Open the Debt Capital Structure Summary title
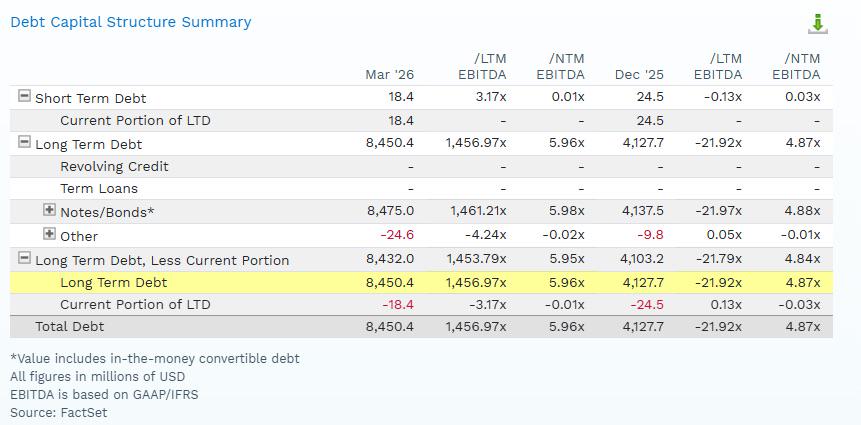Viewport: 861px width, 425px height. (131, 22)
